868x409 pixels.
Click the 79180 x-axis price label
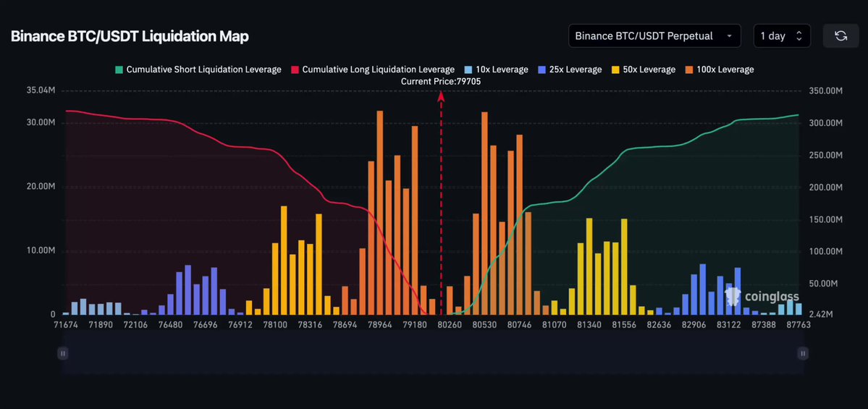(x=415, y=325)
